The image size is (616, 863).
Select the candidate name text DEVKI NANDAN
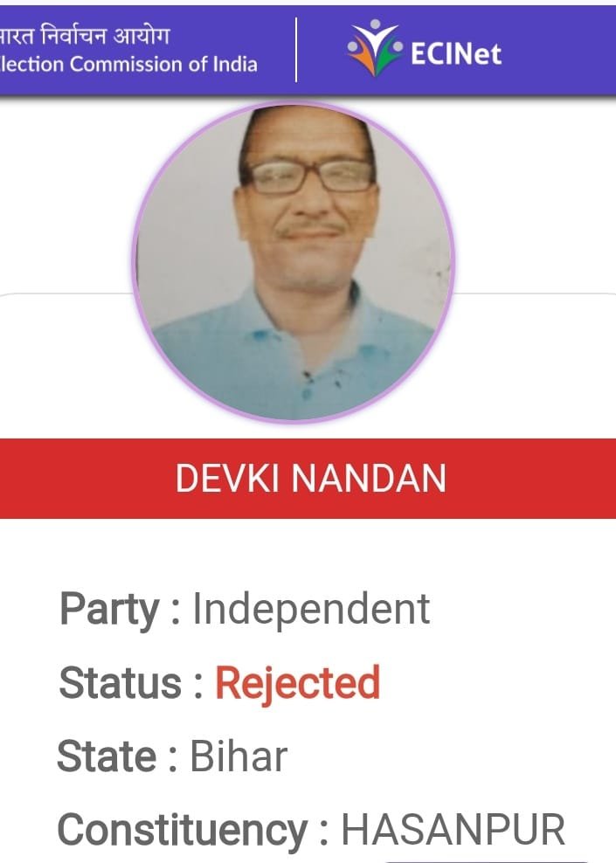click(x=310, y=479)
